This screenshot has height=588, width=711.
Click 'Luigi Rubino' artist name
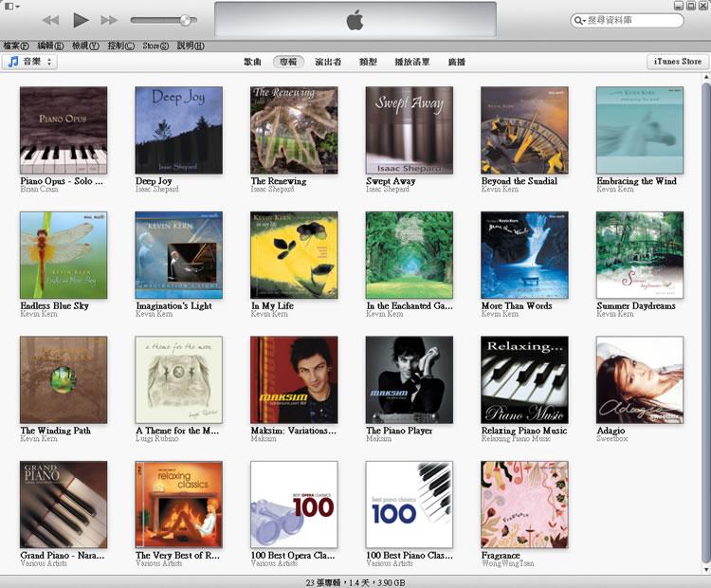(x=156, y=439)
